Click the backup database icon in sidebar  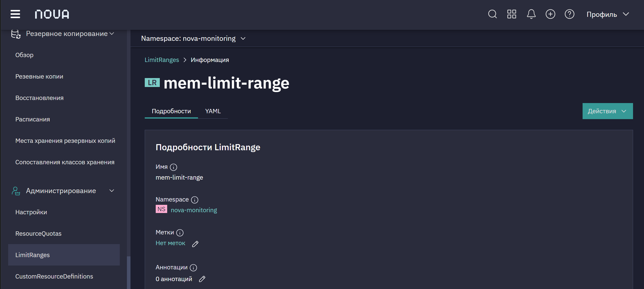click(16, 34)
